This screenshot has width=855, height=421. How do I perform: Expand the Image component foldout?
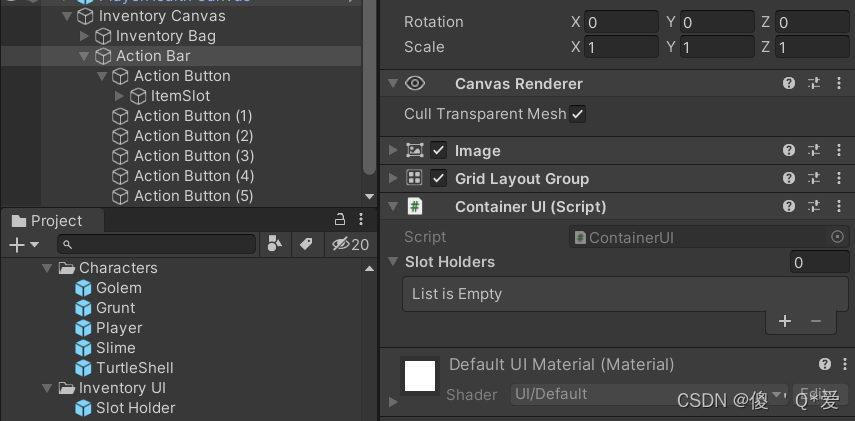click(x=393, y=151)
